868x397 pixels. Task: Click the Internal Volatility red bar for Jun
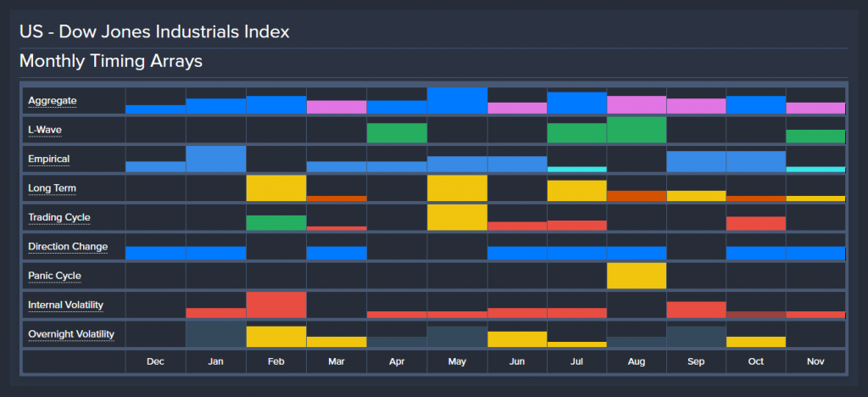tap(517, 313)
